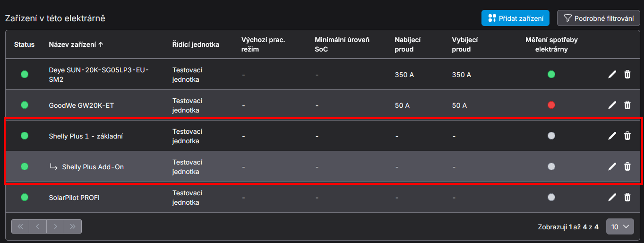
Task: Edit Shelly Plus 1 - základní device
Action: pyautogui.click(x=612, y=136)
